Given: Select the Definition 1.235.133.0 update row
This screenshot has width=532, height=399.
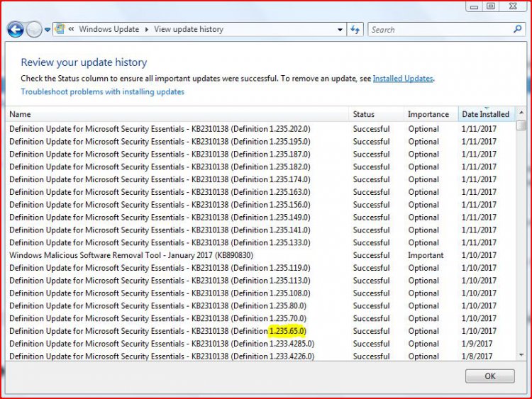Looking at the screenshot, I should click(260, 242).
